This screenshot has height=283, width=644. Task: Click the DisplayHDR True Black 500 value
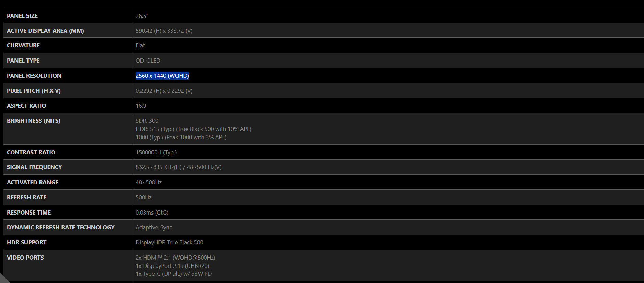169,242
